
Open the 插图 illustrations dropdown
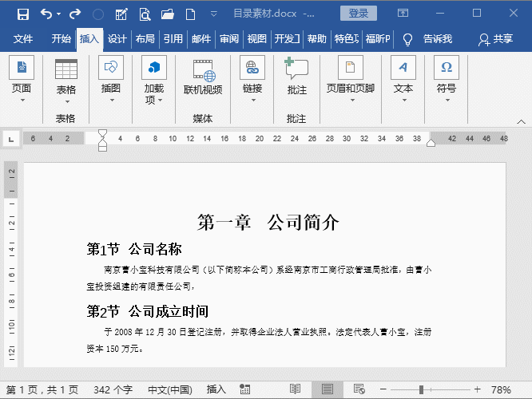pyautogui.click(x=111, y=79)
